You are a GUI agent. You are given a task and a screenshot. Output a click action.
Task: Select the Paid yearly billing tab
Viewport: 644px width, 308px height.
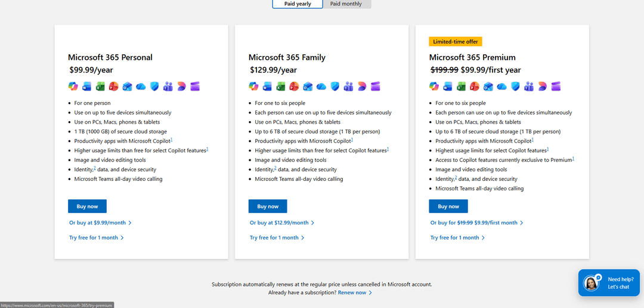[x=298, y=4]
